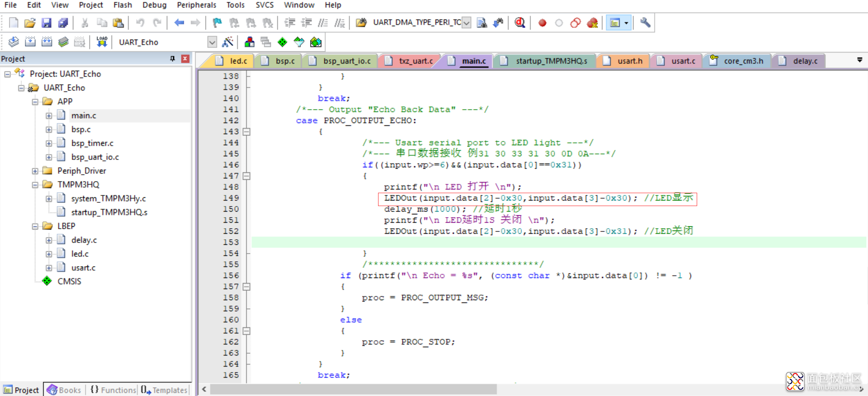Pin the Project panel with the pushpin
This screenshot has height=396, width=868.
point(173,59)
